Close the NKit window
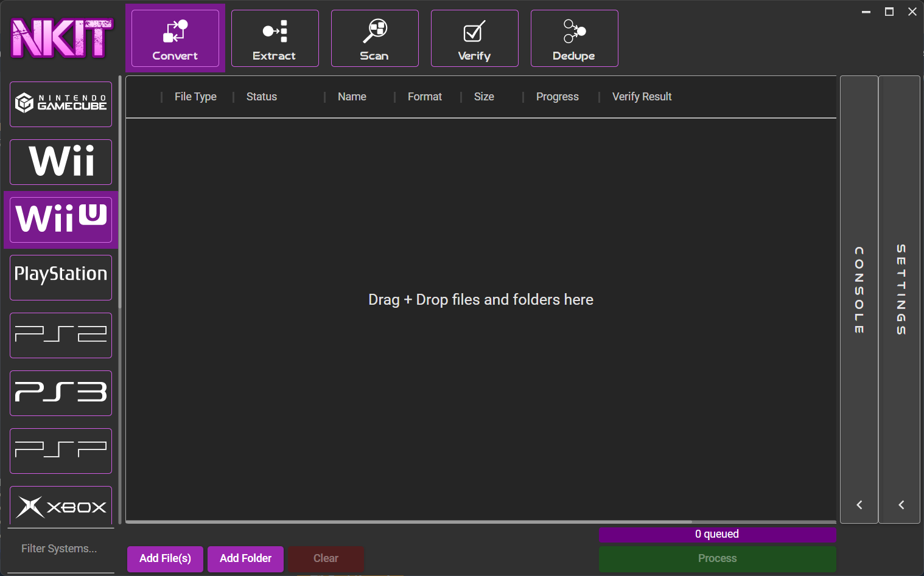 912,12
